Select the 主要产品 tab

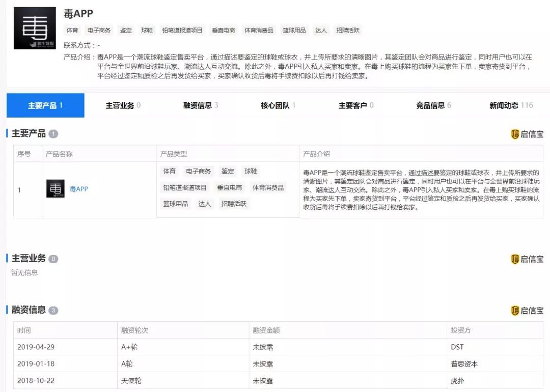click(45, 105)
